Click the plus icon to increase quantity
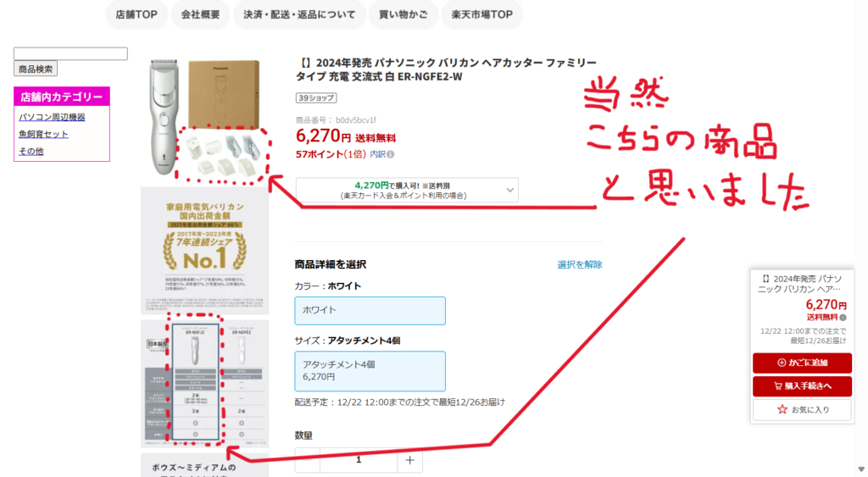 [x=409, y=460]
